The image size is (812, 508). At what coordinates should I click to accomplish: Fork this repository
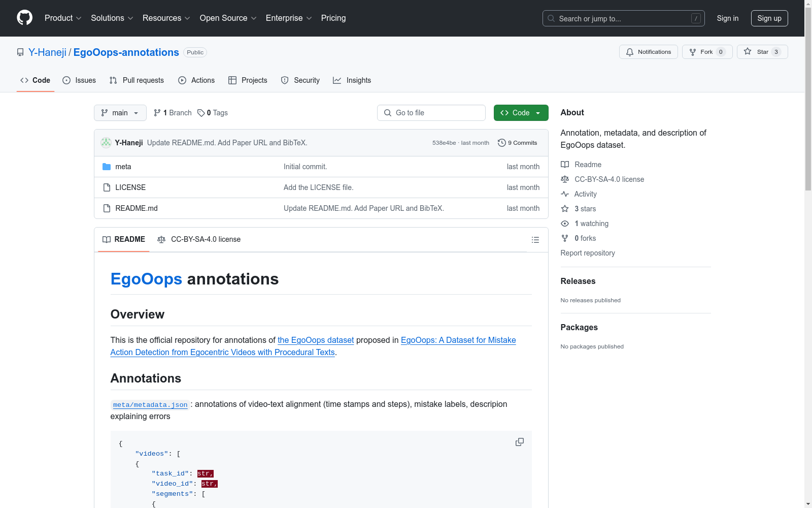pos(706,52)
